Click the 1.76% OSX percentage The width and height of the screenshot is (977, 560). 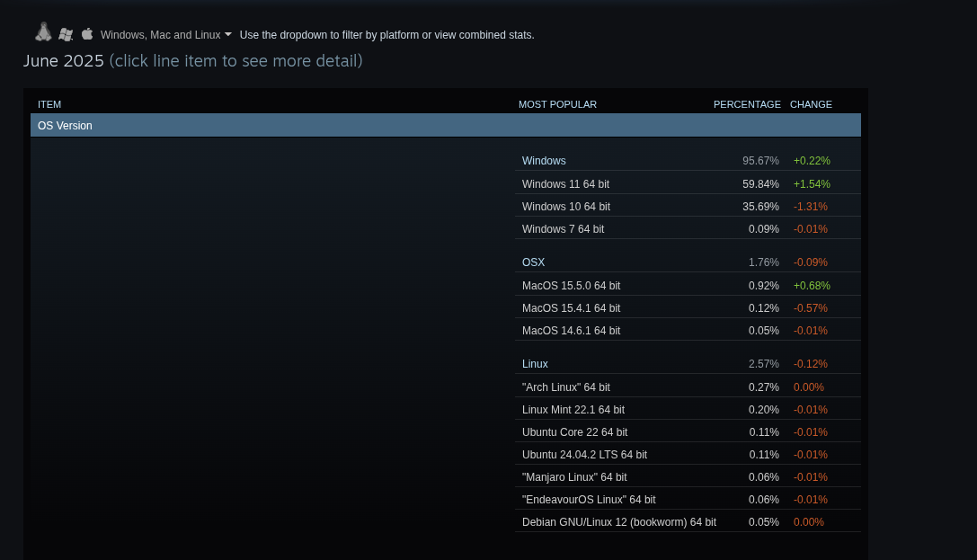(x=763, y=262)
